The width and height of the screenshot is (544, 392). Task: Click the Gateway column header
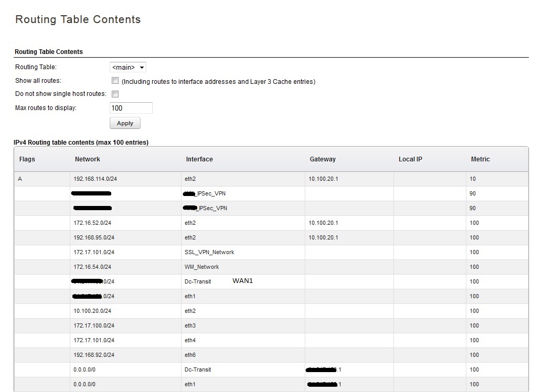[323, 159]
